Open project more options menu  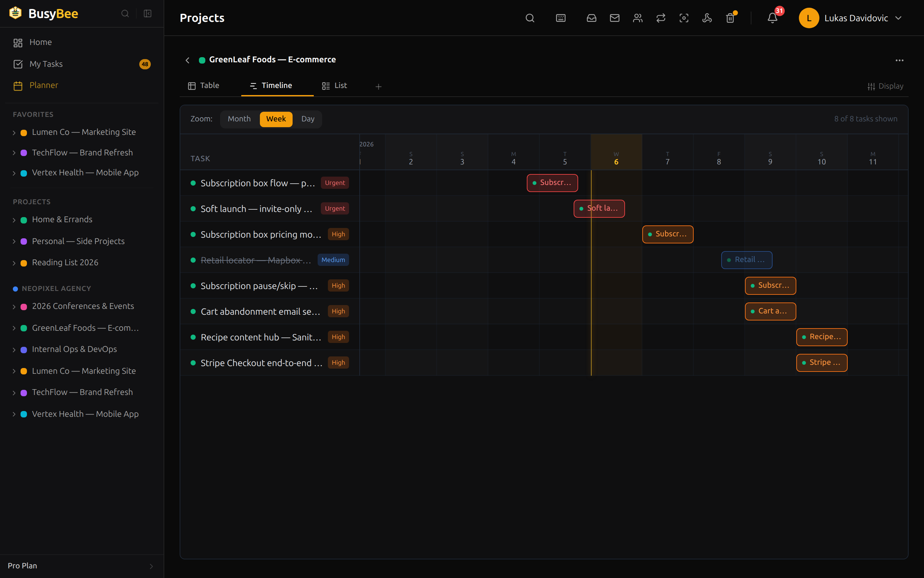tap(900, 60)
